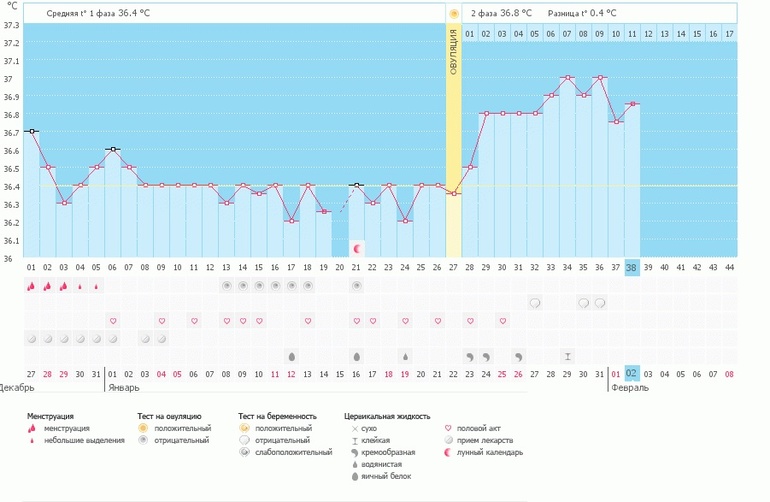Click the menstruation icon on cycle day 01

pyautogui.click(x=31, y=286)
